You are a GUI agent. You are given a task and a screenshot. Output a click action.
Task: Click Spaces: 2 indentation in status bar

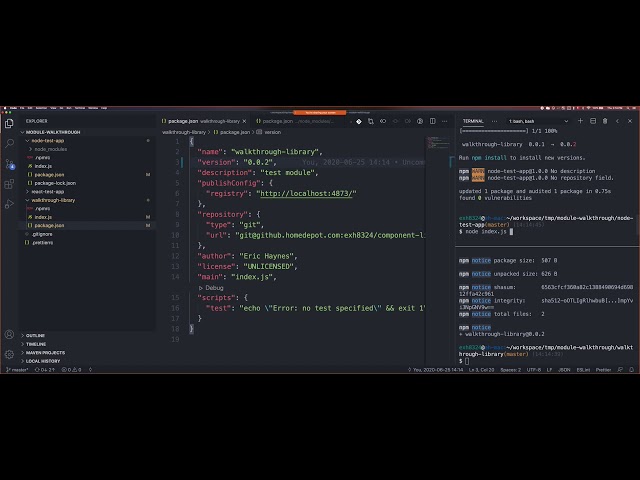(511, 370)
